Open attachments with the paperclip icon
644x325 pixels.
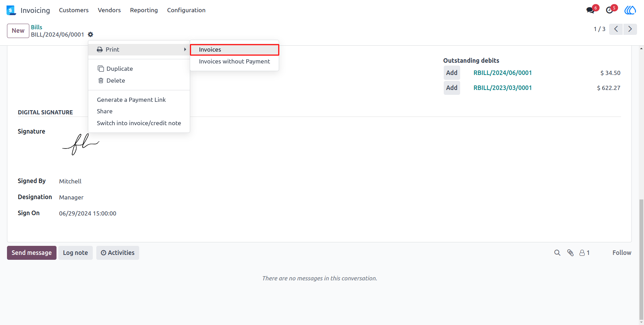click(570, 253)
